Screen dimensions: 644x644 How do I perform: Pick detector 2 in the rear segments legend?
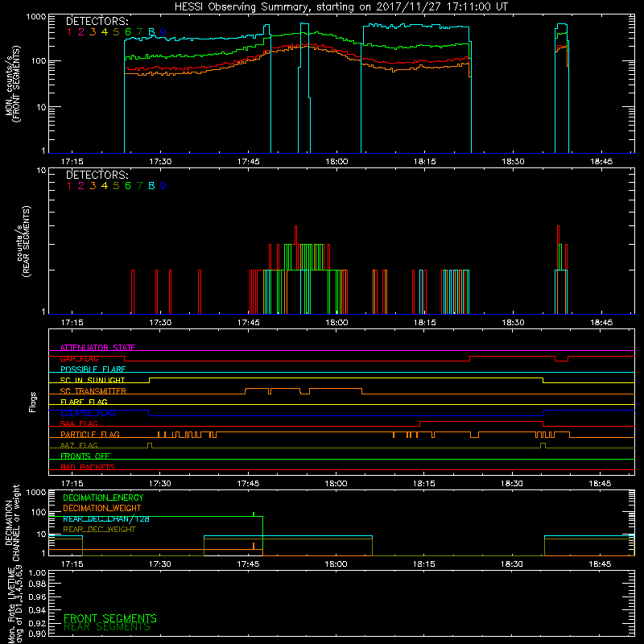[x=81, y=186]
